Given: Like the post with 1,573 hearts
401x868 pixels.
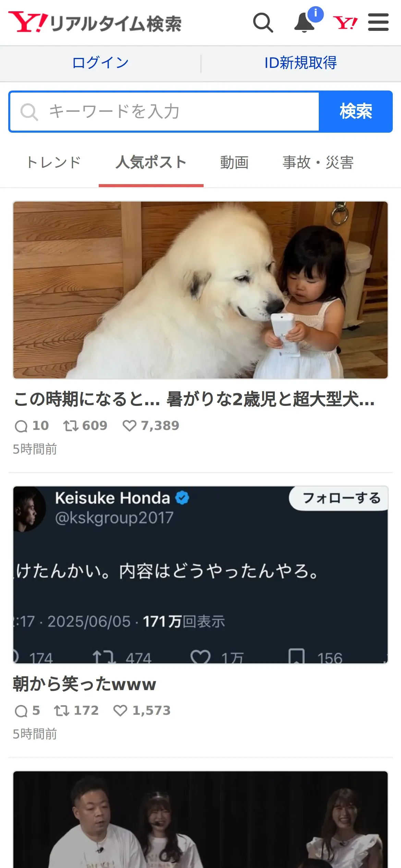Looking at the screenshot, I should click(x=120, y=711).
